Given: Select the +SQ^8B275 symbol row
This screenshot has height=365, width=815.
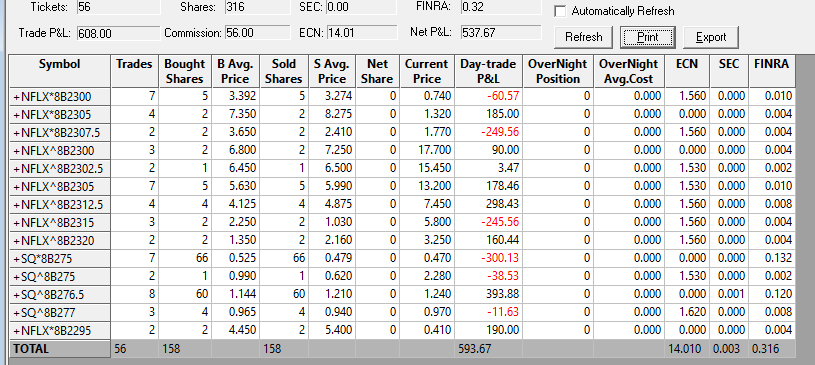Looking at the screenshot, I should (x=60, y=277).
